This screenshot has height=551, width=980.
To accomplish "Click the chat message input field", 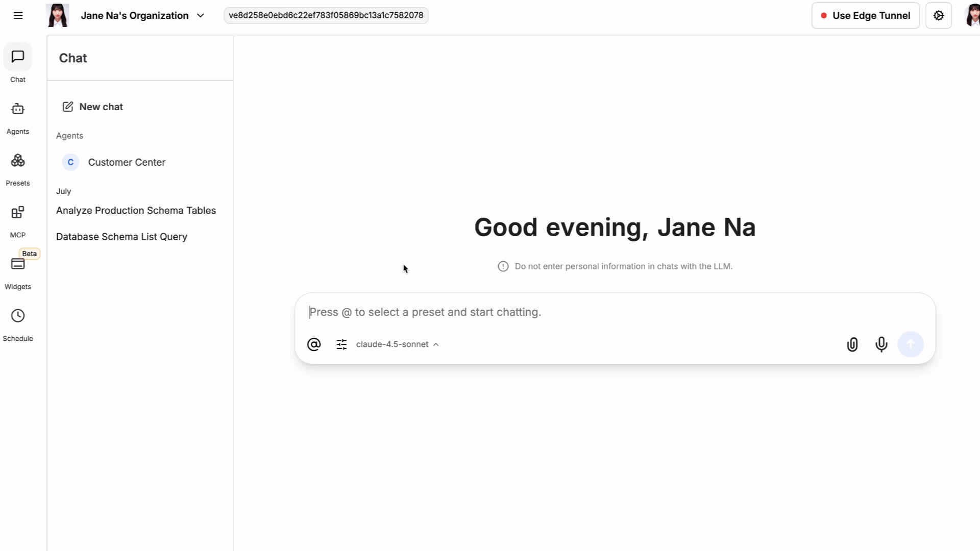I will (x=612, y=312).
